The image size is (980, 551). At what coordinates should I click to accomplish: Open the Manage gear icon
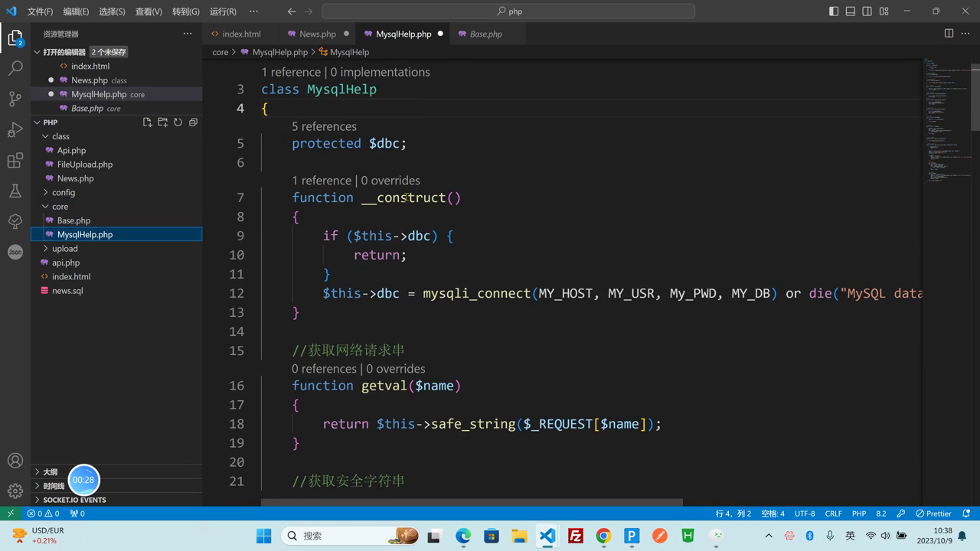tap(15, 491)
